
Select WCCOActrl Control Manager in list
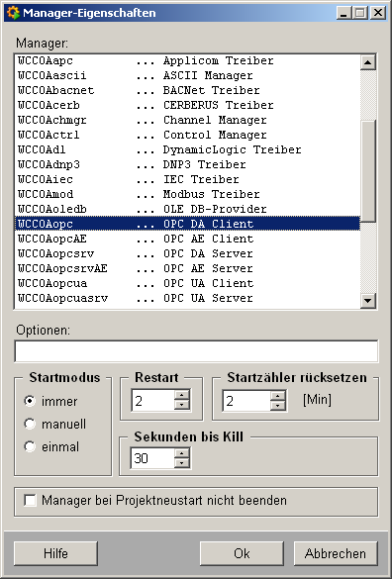tap(187, 135)
